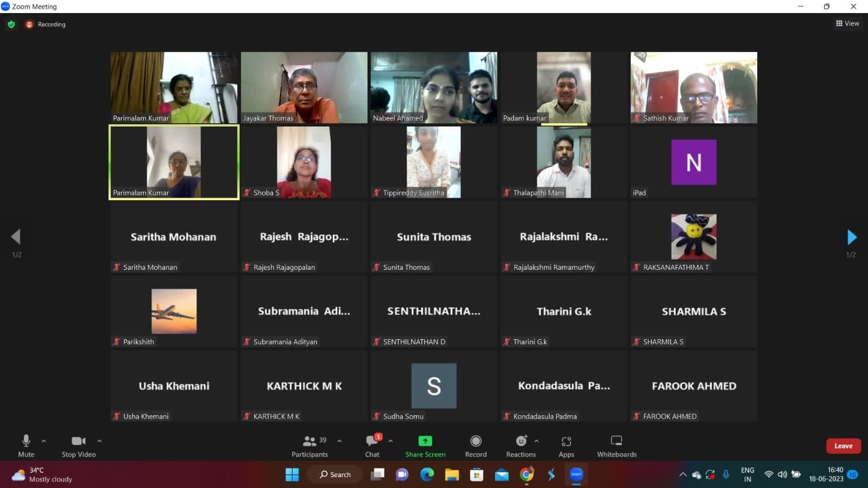Click the red Leave button
The image size is (868, 488).
pyautogui.click(x=843, y=446)
